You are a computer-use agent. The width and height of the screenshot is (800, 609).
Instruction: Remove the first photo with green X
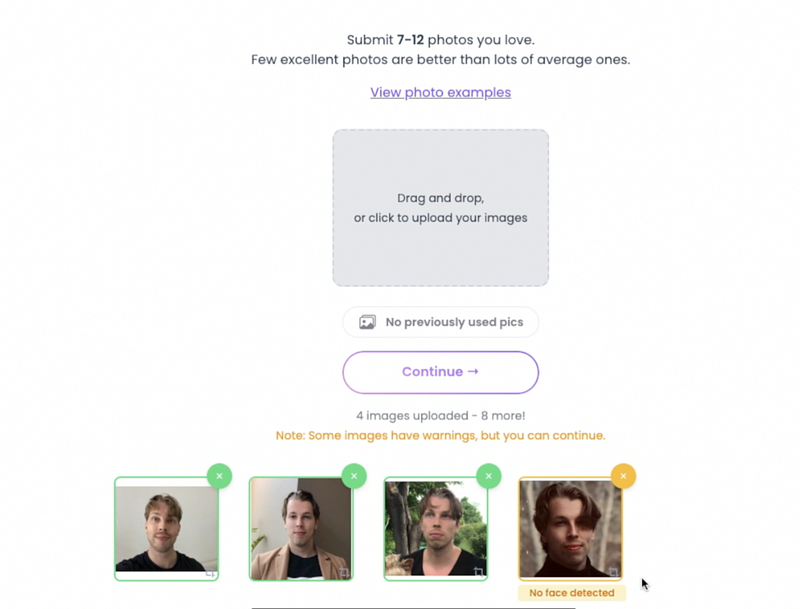(x=219, y=476)
